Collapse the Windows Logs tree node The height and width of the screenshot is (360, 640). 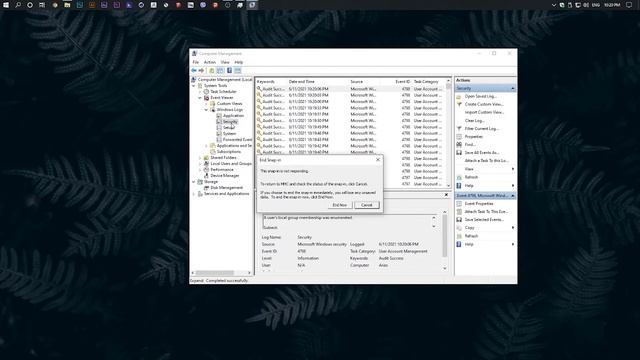click(x=206, y=110)
